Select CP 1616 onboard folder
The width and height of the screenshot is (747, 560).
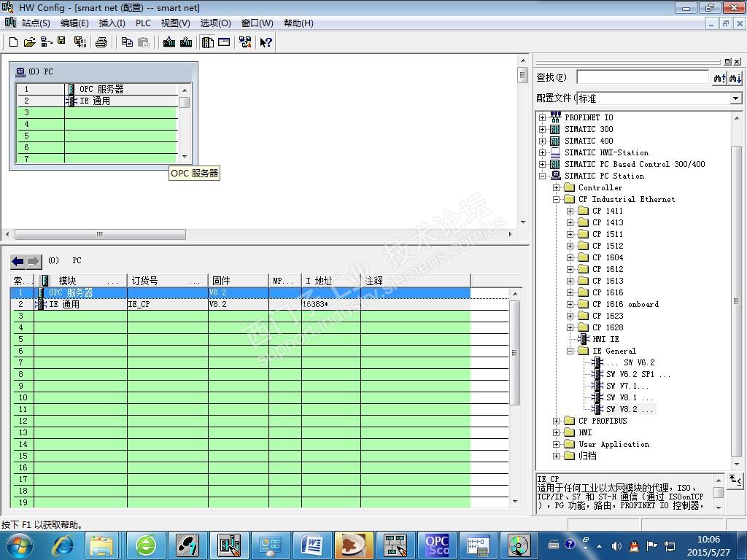pyautogui.click(x=625, y=304)
